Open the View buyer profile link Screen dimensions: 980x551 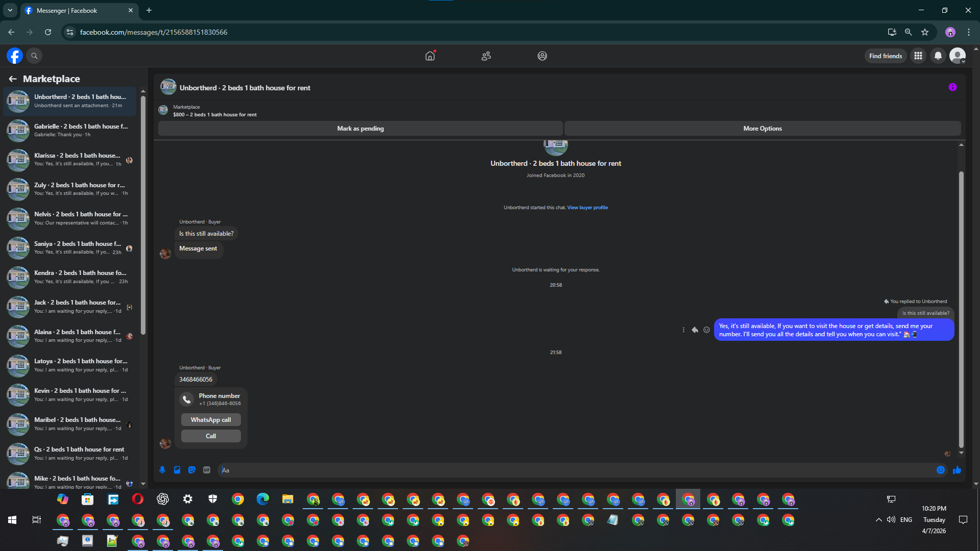point(587,208)
